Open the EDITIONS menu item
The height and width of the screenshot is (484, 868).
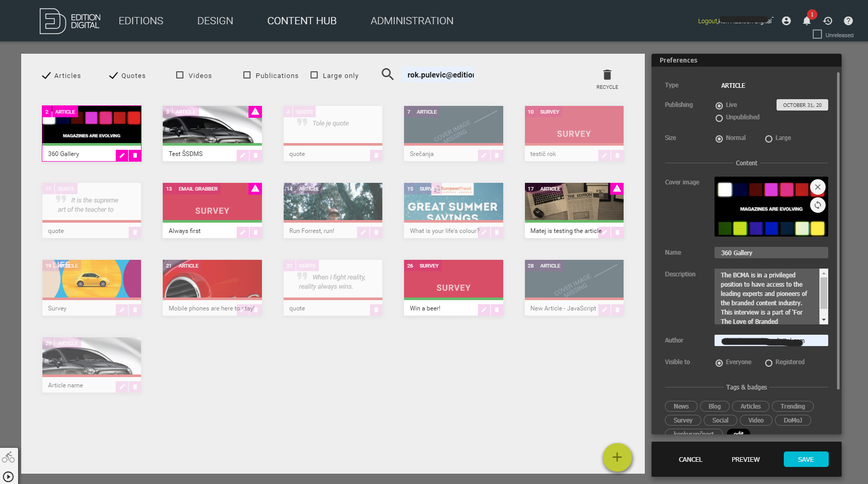tap(141, 21)
